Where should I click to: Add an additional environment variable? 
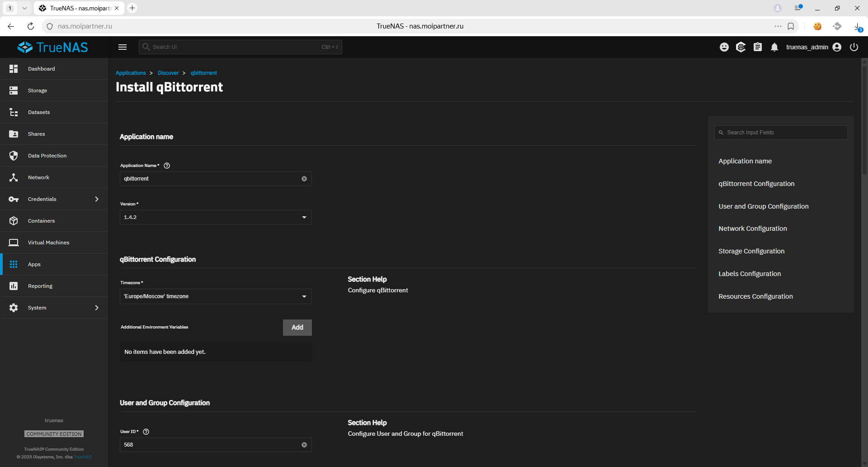click(297, 328)
